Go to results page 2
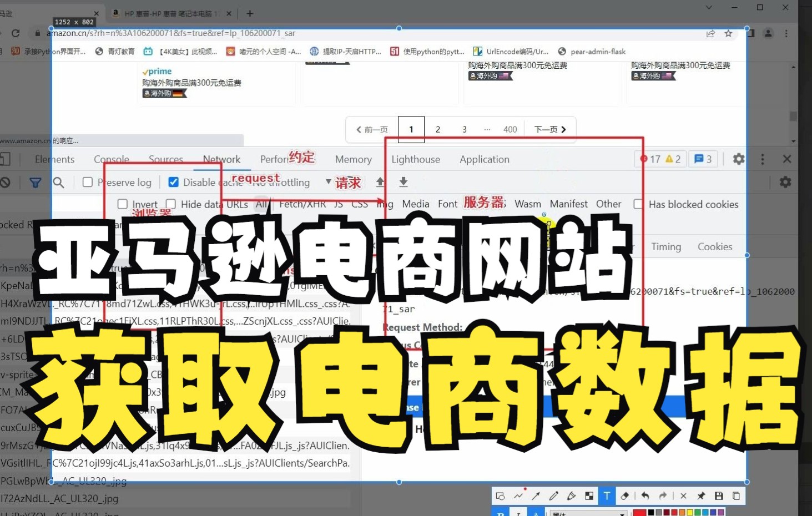 point(438,129)
